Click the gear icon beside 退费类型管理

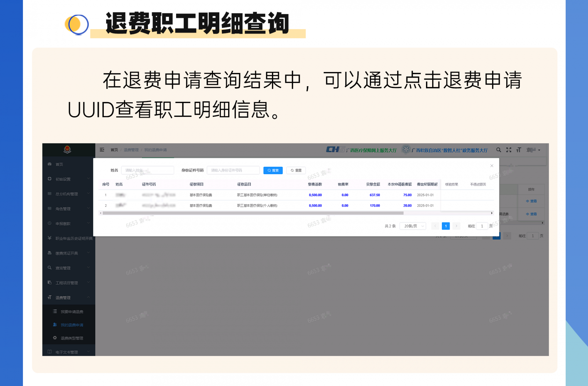click(x=55, y=338)
